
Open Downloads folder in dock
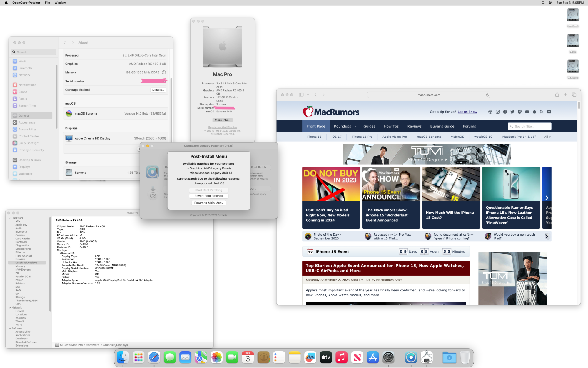point(449,357)
